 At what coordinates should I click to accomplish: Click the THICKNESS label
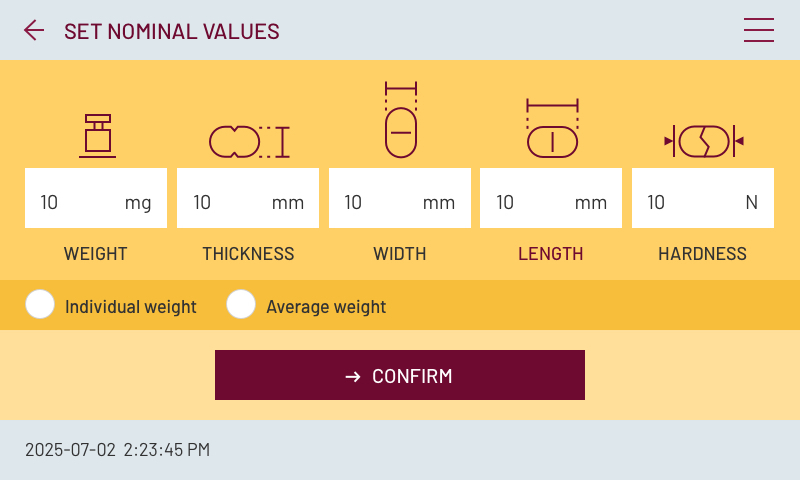pyautogui.click(x=248, y=254)
